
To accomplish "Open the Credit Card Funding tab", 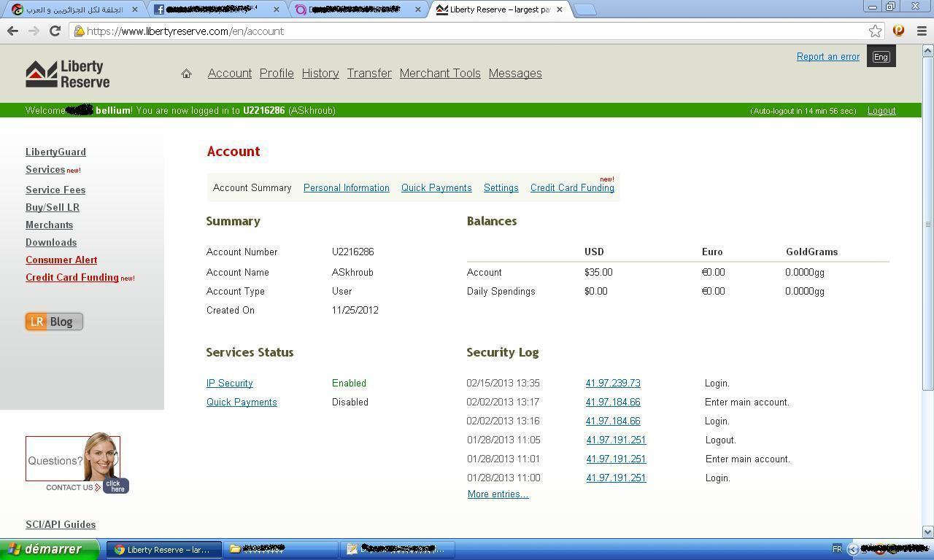I will (572, 187).
